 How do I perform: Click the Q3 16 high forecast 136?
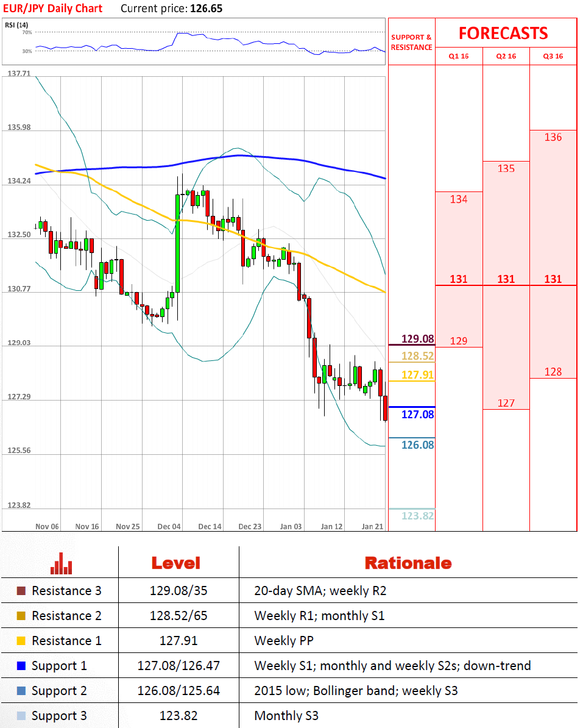[x=553, y=137]
